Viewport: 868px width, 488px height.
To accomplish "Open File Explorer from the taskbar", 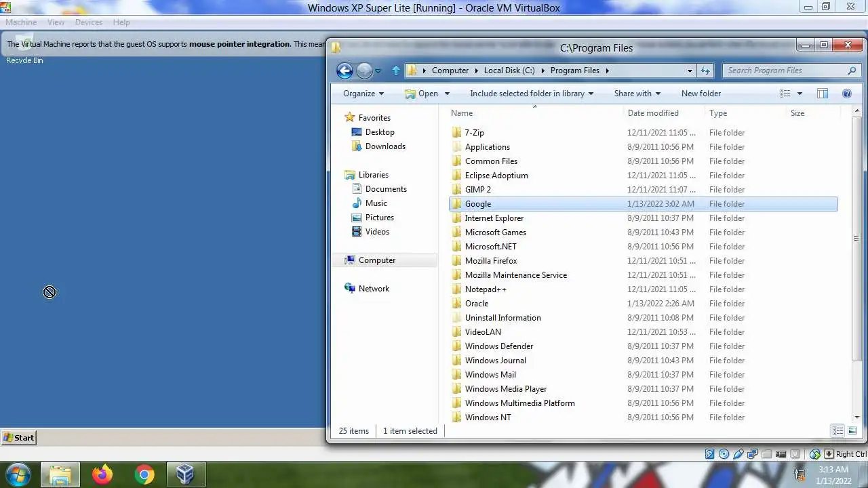I will (60, 474).
